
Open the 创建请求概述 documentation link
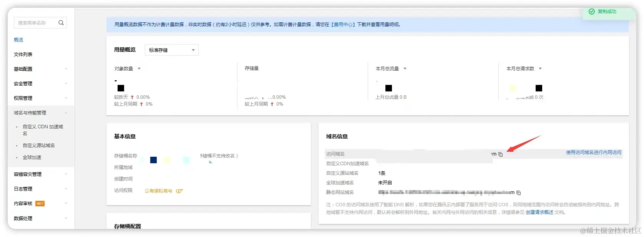[539, 212]
